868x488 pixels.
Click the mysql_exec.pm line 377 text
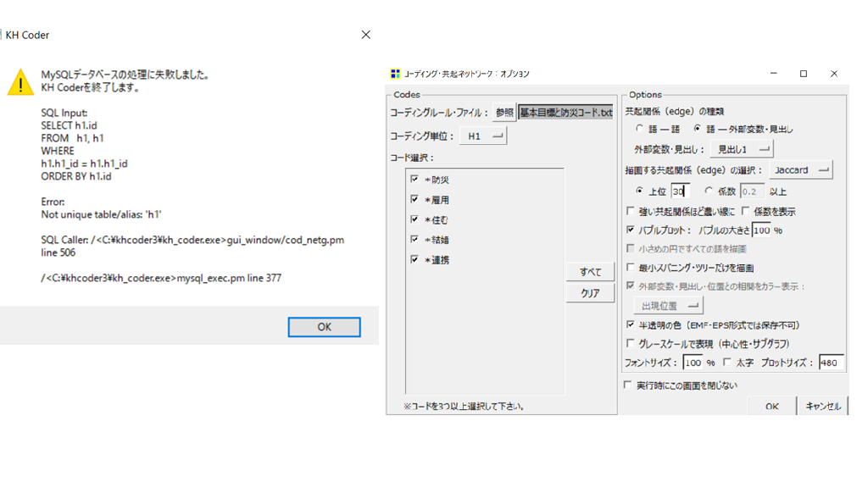pyautogui.click(x=161, y=278)
